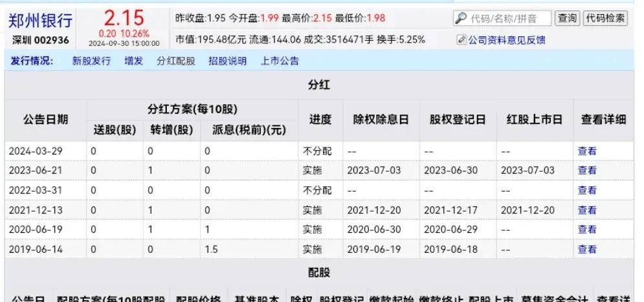The image size is (644, 302).
Task: Click the 深圳 002936 stock code
Action: (40, 41)
